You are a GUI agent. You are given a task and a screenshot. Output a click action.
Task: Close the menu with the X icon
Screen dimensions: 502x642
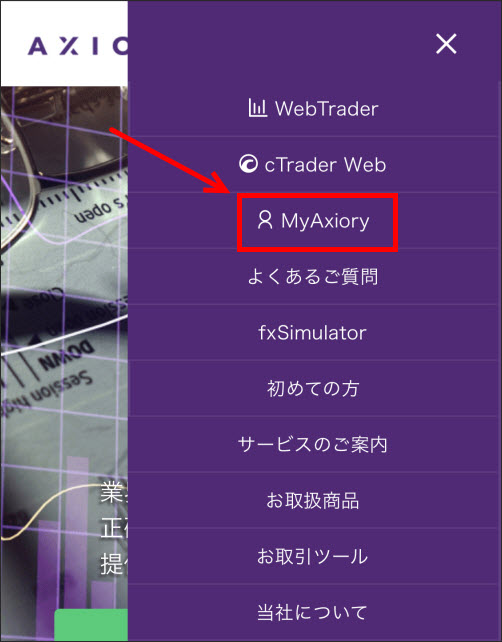click(446, 44)
